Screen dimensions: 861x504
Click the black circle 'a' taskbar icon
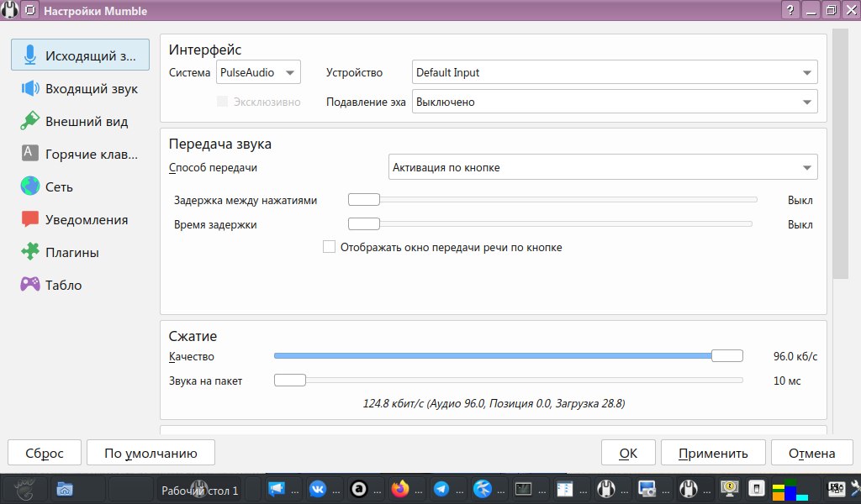pos(358,489)
